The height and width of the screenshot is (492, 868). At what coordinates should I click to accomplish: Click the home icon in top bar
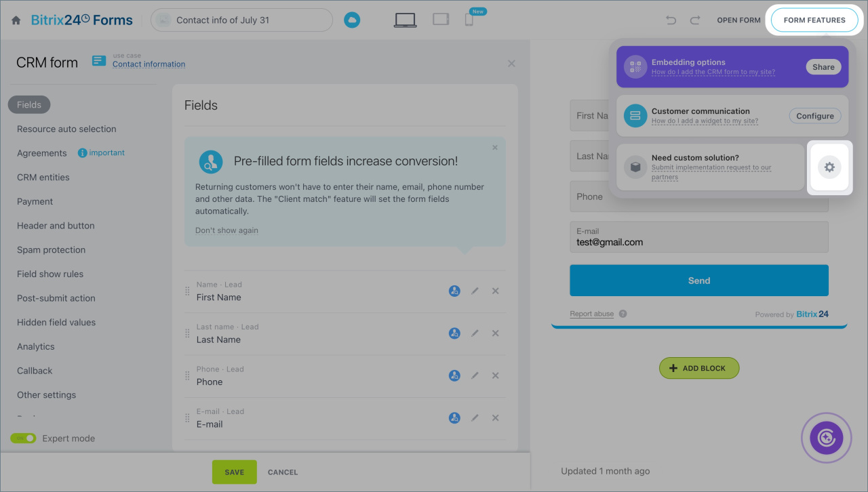coord(16,20)
